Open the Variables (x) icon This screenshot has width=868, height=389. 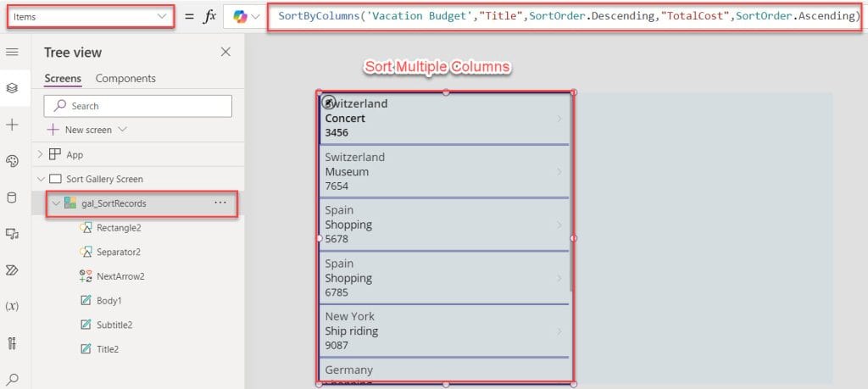click(12, 307)
